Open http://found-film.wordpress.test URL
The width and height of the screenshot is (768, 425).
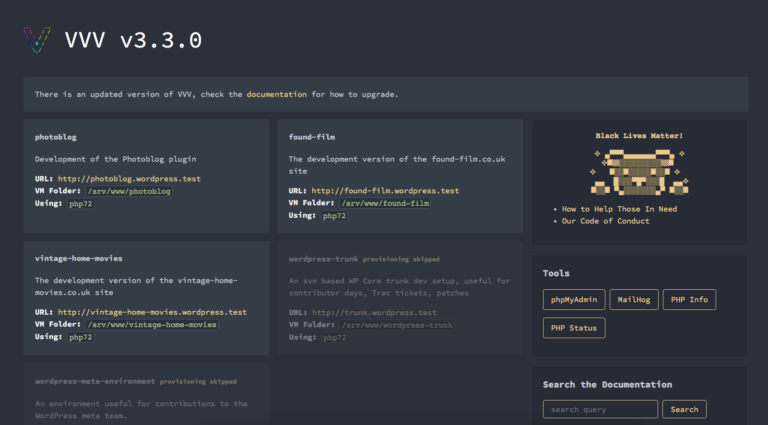tap(385, 190)
